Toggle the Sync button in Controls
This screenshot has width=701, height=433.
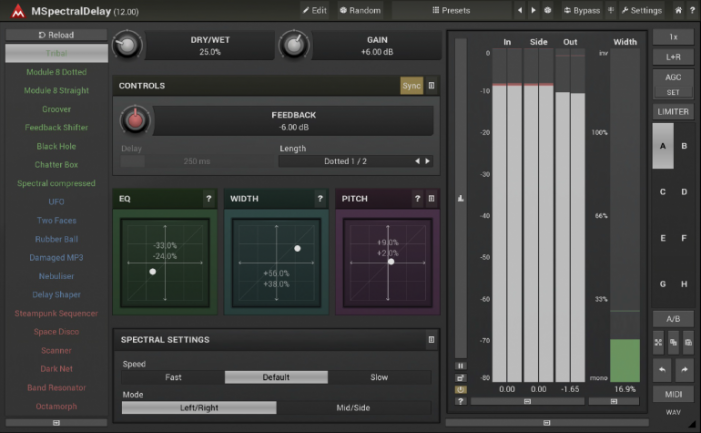pos(411,86)
